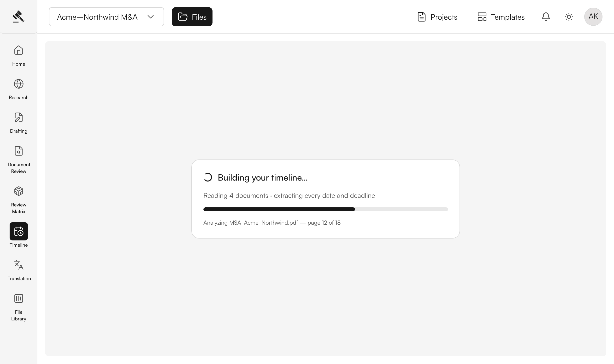Click the chevron arrow in project selector
The image size is (614, 364).
click(x=151, y=17)
